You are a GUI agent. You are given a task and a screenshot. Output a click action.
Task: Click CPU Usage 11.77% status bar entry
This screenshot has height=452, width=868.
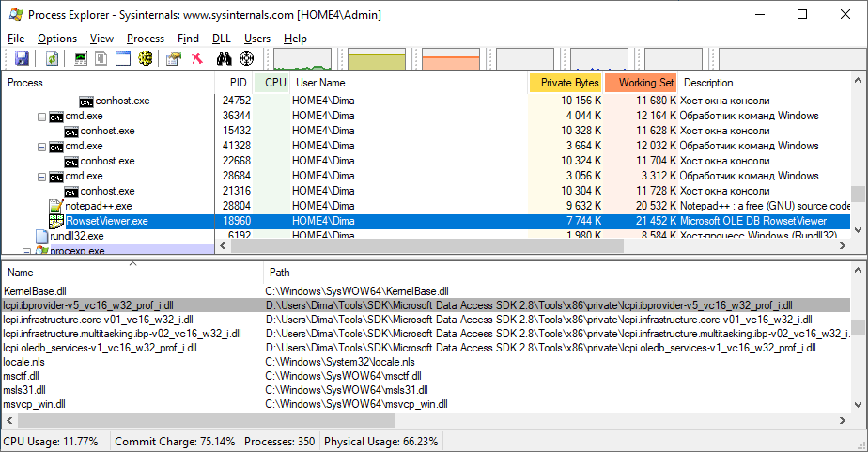point(51,442)
